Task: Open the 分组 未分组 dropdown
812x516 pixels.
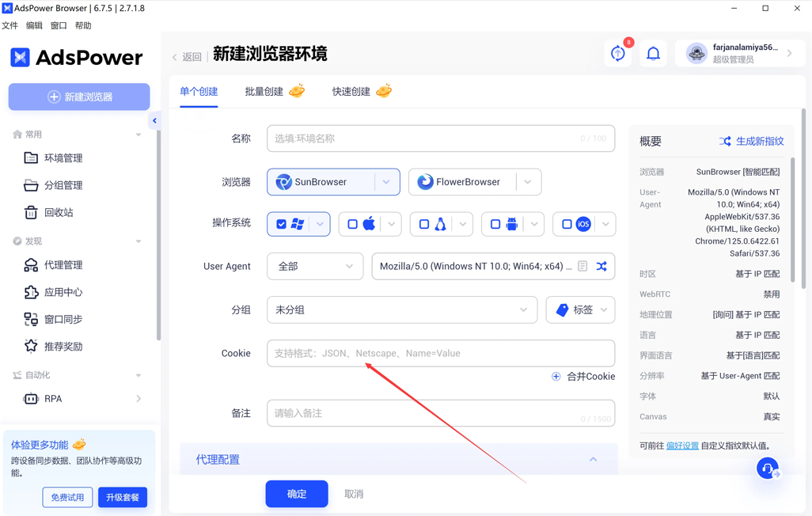Action: click(x=402, y=309)
